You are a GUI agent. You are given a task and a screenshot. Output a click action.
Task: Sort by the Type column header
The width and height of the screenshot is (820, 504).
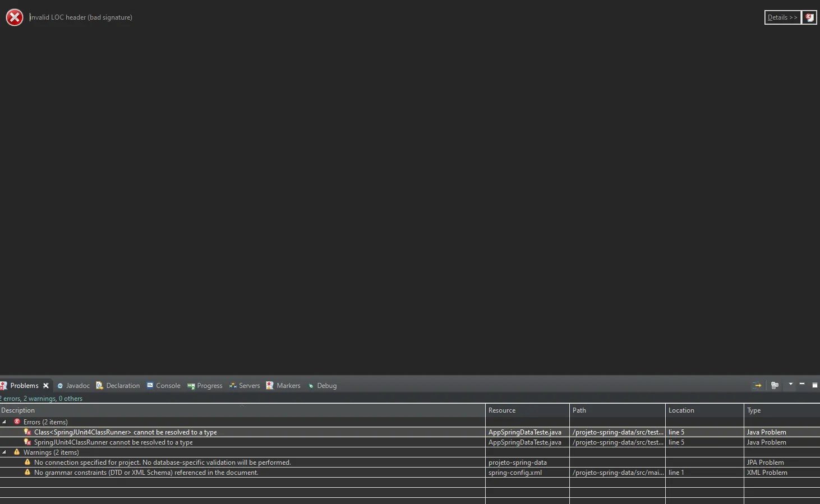(782, 410)
